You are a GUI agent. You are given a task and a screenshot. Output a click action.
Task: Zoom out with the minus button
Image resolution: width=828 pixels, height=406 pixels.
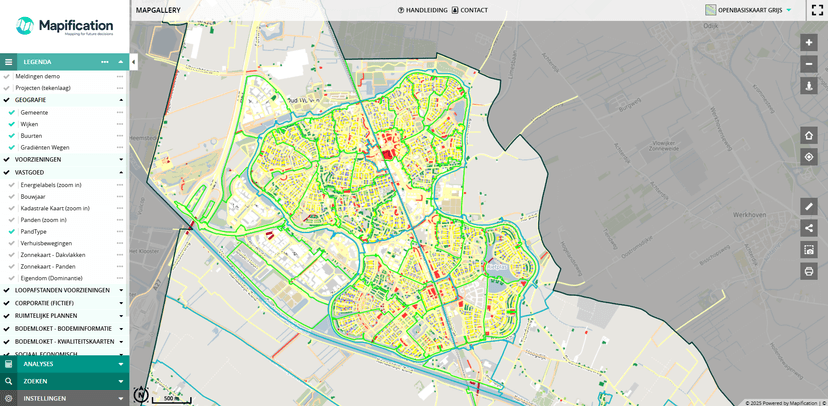(x=808, y=64)
